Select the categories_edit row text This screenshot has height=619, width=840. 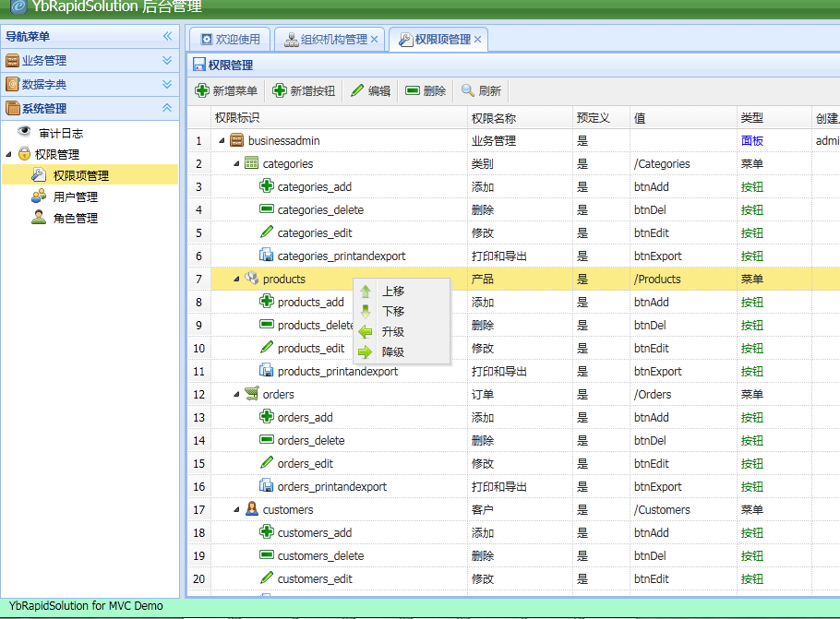315,232
